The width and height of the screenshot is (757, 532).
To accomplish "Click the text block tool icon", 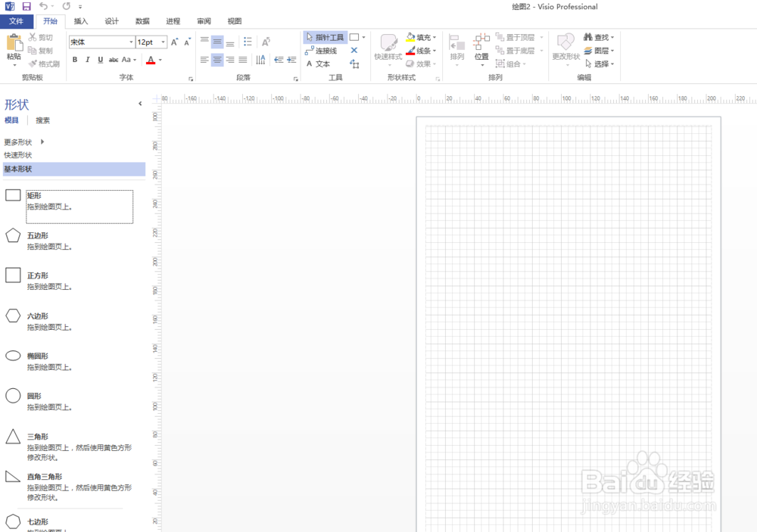I will pyautogui.click(x=354, y=64).
